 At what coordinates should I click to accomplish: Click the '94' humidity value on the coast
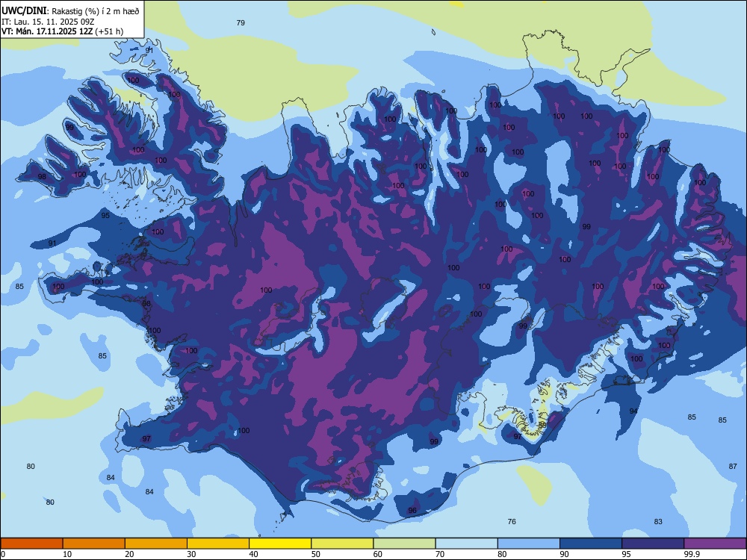coord(633,411)
